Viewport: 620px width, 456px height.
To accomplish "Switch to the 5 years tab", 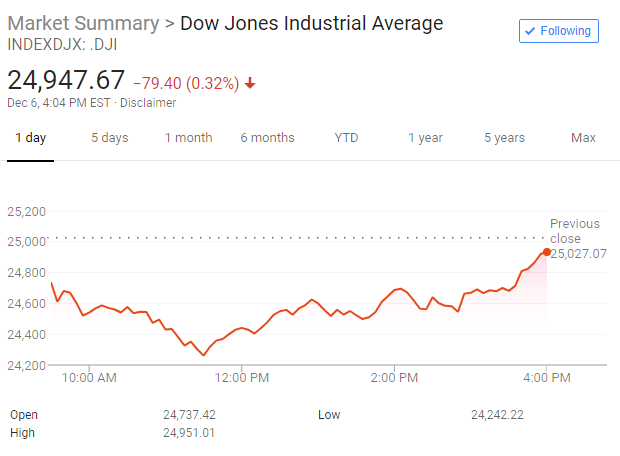I will [x=504, y=138].
